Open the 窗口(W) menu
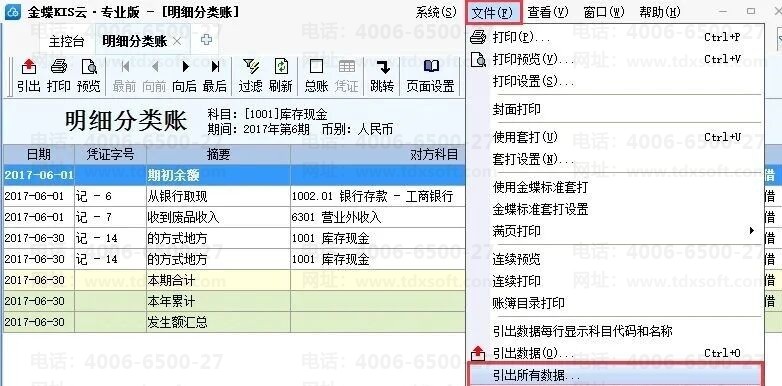The width and height of the screenshot is (782, 386). point(604,11)
